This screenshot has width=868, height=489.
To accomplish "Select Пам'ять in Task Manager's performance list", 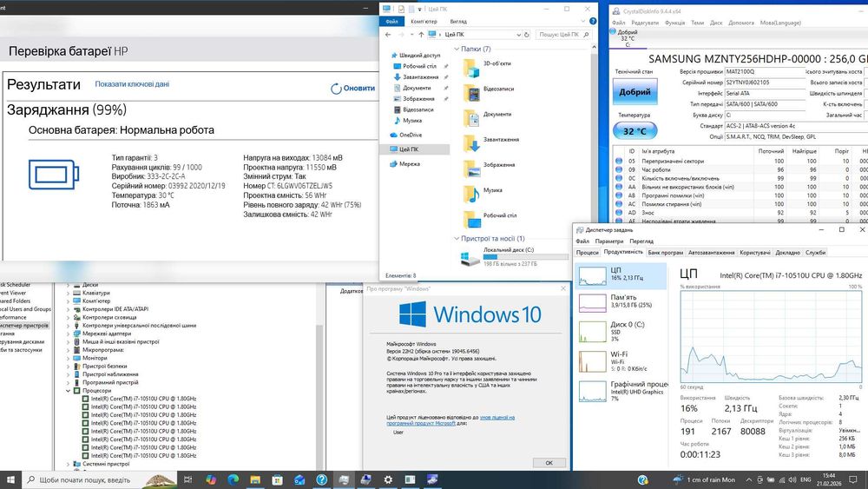I will (x=621, y=301).
